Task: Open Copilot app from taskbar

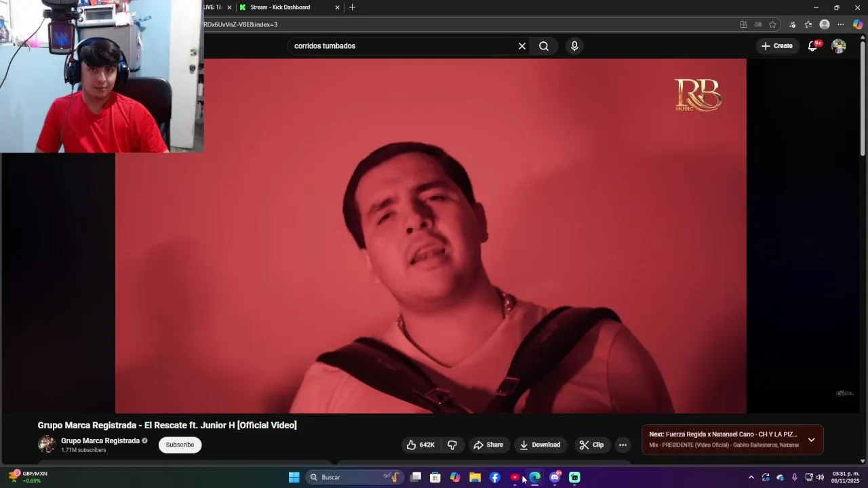Action: point(455,477)
